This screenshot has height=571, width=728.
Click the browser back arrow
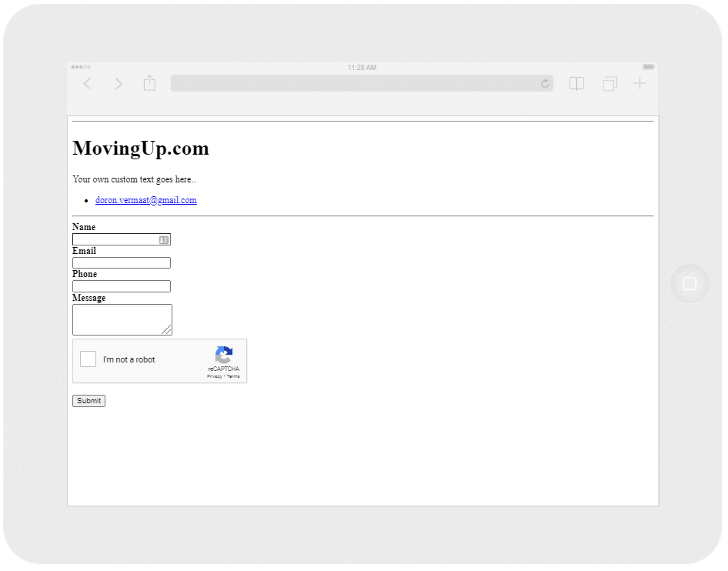tap(87, 83)
